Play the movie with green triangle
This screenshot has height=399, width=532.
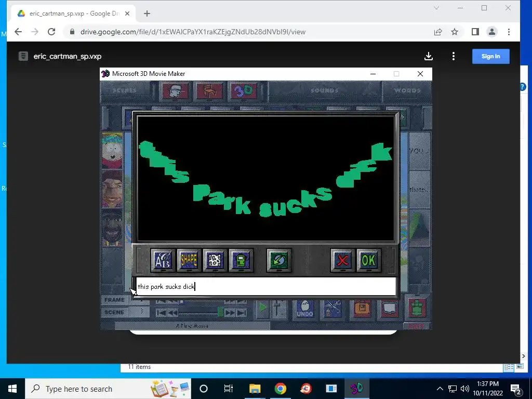[262, 308]
